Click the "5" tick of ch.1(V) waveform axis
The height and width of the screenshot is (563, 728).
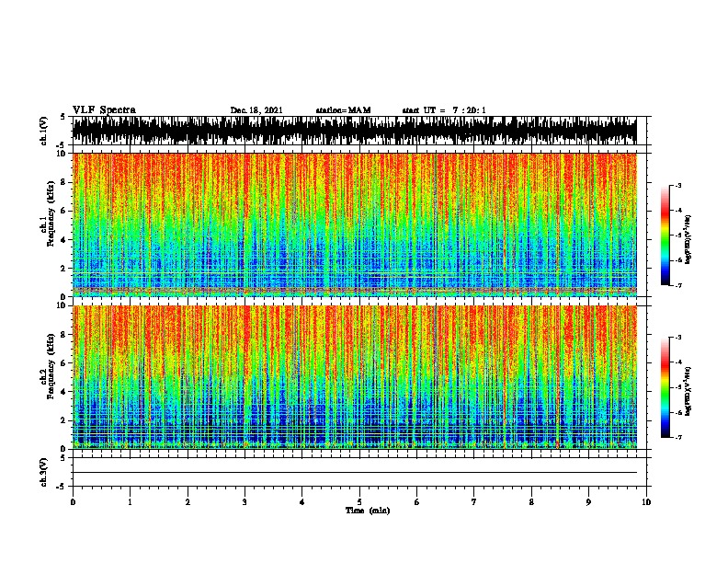(x=63, y=117)
